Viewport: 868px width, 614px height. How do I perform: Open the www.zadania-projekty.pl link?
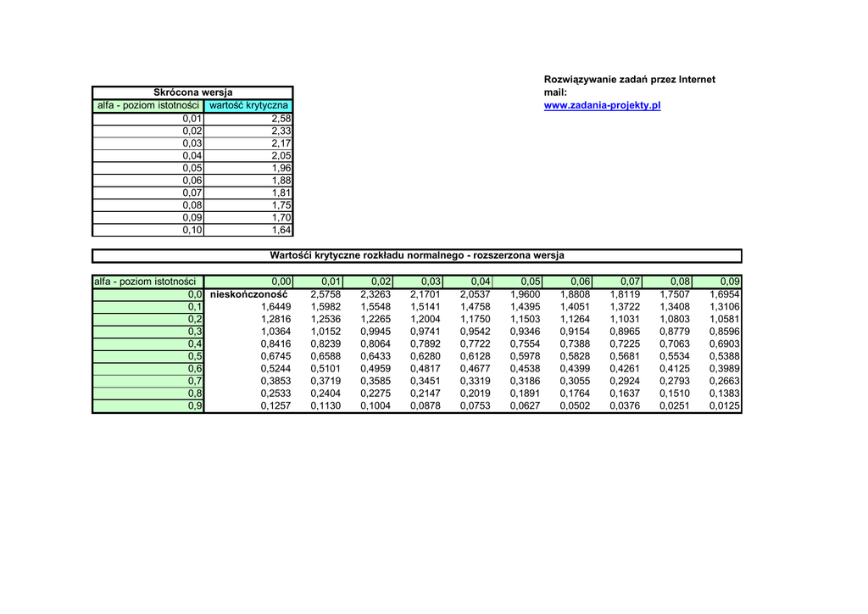[601, 105]
